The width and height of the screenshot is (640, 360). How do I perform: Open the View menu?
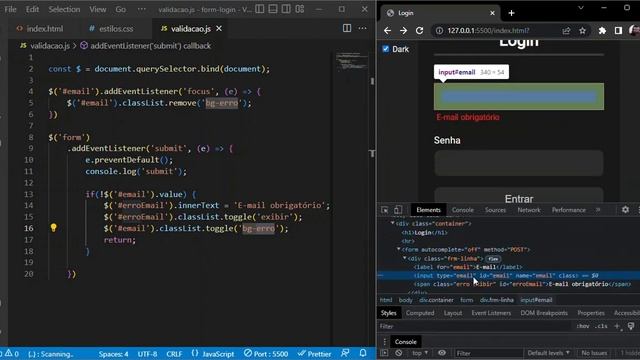coord(98,9)
